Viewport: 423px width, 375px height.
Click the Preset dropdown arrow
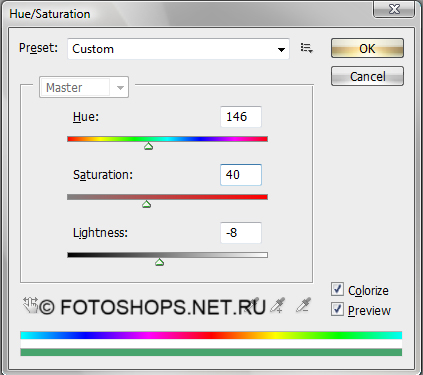pyautogui.click(x=281, y=50)
